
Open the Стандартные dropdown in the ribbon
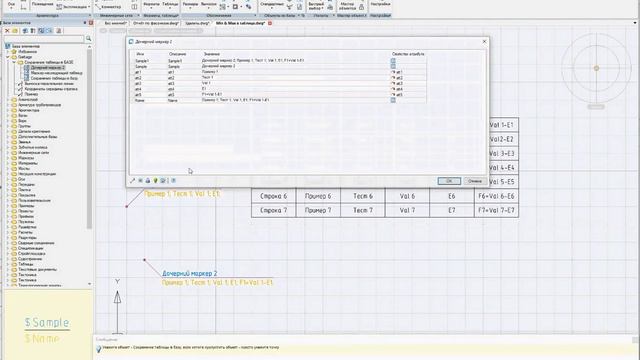272,5
